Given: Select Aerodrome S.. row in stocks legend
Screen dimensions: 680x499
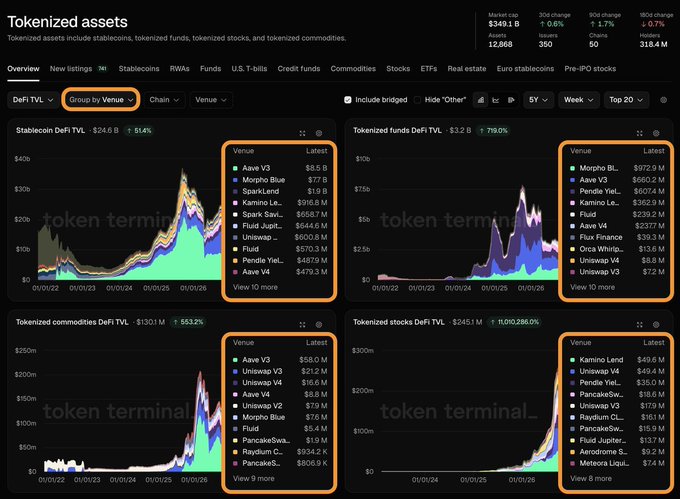Looking at the screenshot, I should point(617,452).
